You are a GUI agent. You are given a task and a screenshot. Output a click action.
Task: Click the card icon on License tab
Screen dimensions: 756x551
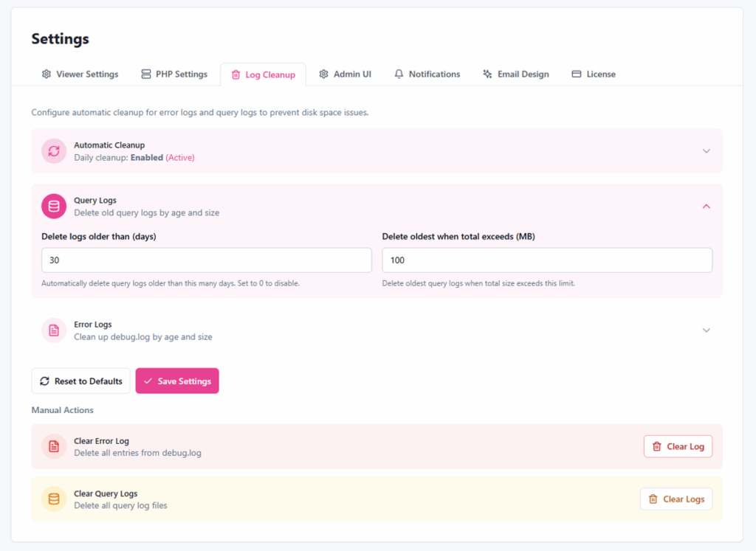577,74
